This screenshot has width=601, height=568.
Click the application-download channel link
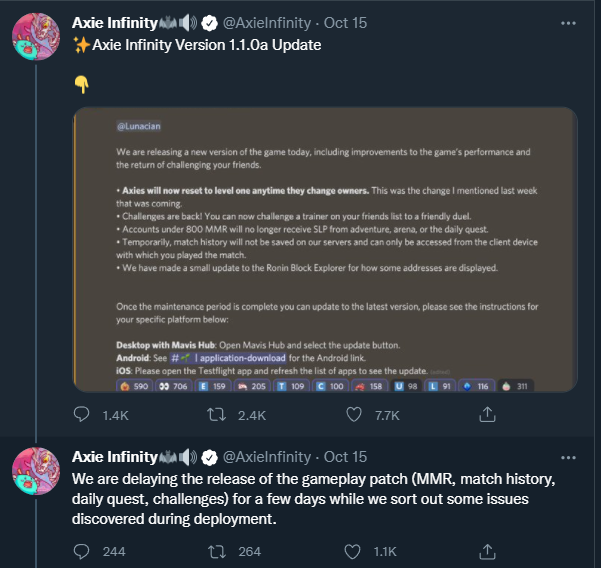pyautogui.click(x=238, y=357)
